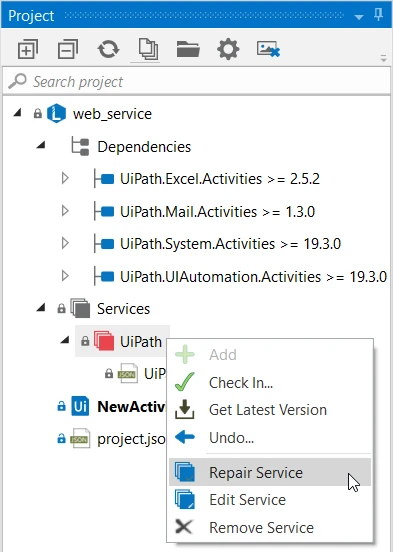This screenshot has height=552, width=393.
Task: Click the Services stacked-pages icon
Action: 80,308
